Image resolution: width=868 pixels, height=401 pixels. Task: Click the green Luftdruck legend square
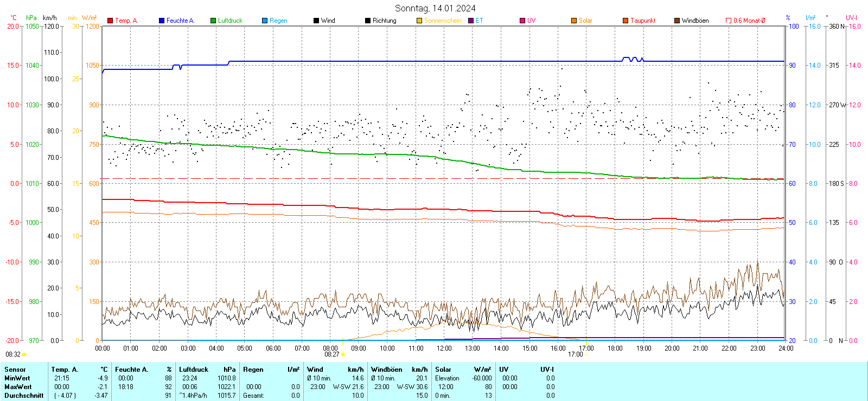(x=213, y=21)
